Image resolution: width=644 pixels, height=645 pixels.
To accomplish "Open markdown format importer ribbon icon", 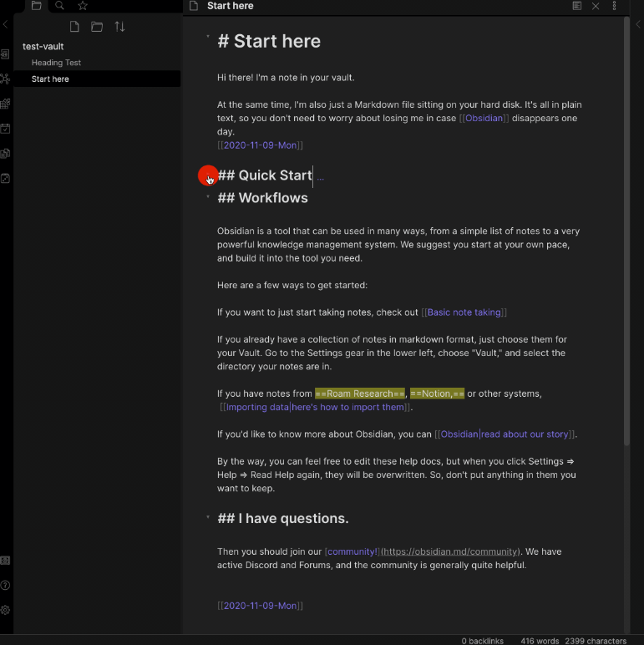I will coord(5,104).
